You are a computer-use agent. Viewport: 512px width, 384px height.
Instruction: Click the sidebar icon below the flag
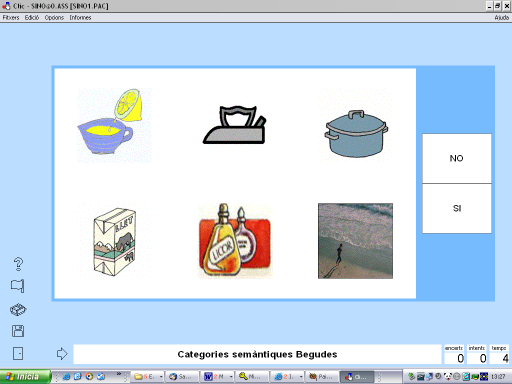tap(18, 309)
